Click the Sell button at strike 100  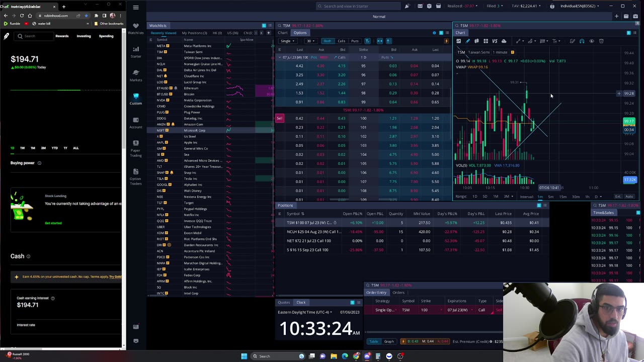pos(280,118)
